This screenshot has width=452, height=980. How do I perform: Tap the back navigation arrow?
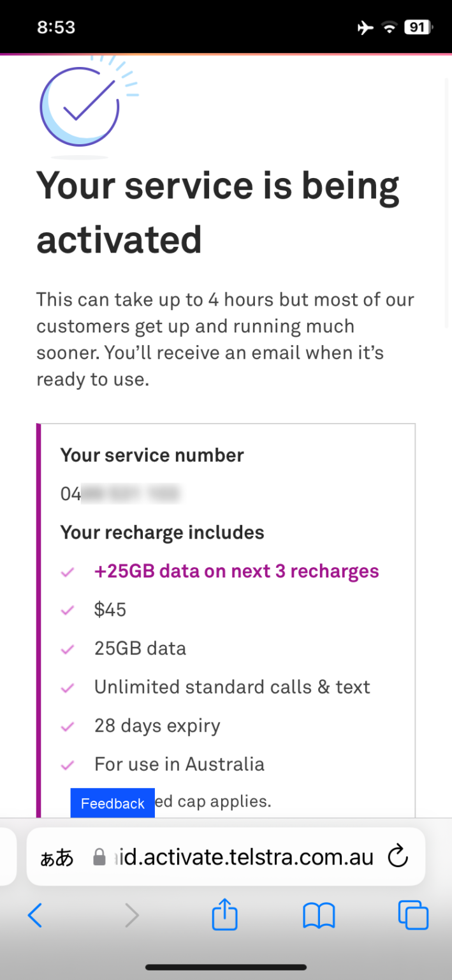pos(35,915)
